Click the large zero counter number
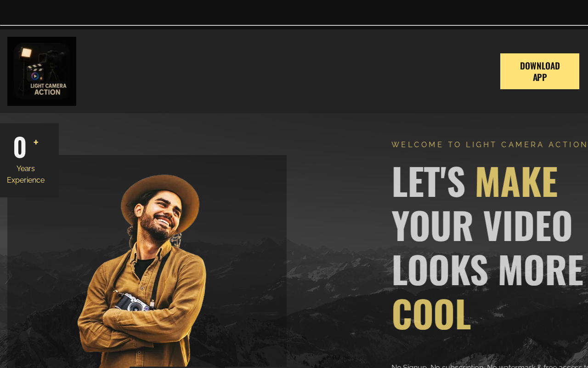This screenshot has width=588, height=368. [20, 148]
